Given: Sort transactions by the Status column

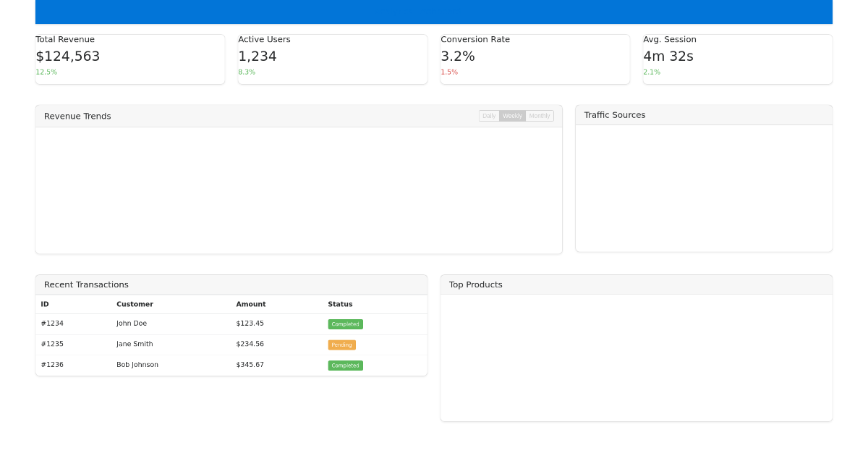Looking at the screenshot, I should 340,303.
